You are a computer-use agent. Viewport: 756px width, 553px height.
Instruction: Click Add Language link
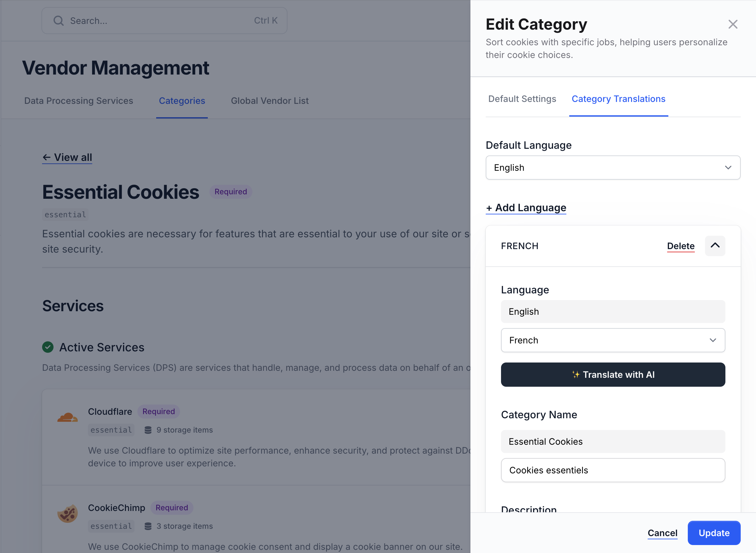click(x=526, y=208)
